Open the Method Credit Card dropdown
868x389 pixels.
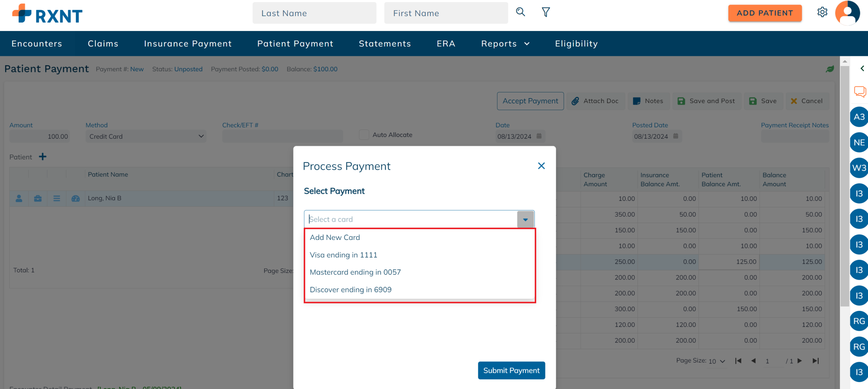[x=146, y=136]
